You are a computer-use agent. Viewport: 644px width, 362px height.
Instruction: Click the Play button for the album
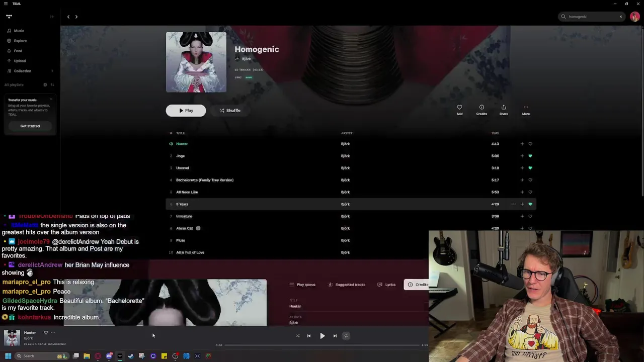(x=186, y=111)
